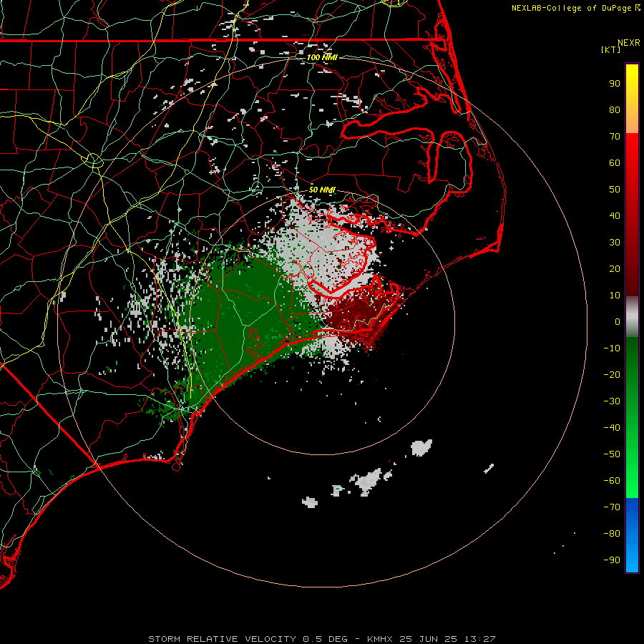Screen dimensions: 644x644
Task: Click the 100 NMI range ring label
Action: click(x=322, y=57)
